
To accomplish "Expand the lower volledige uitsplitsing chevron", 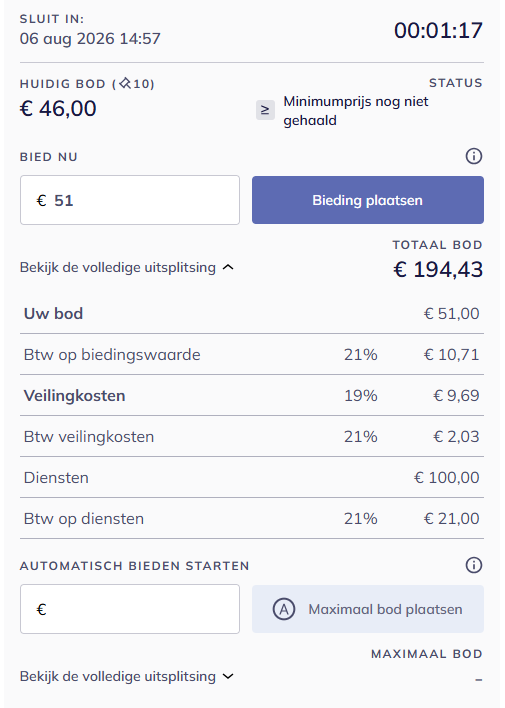I will pyautogui.click(x=229, y=676).
